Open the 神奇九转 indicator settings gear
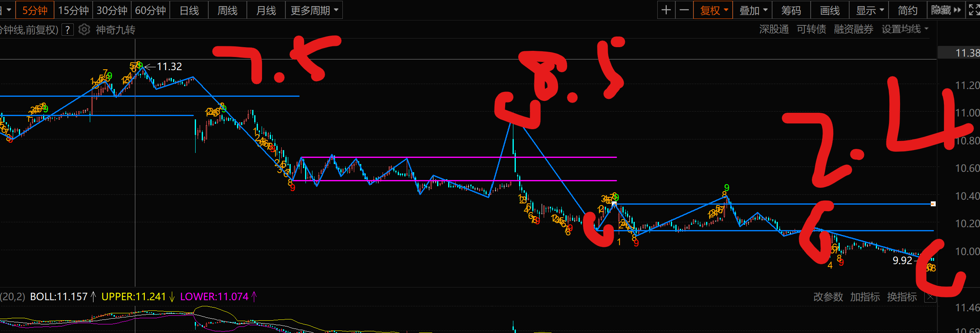The image size is (980, 333). (84, 30)
